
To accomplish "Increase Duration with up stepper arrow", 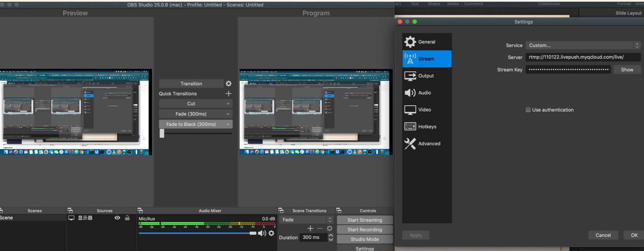I will click(x=331, y=236).
